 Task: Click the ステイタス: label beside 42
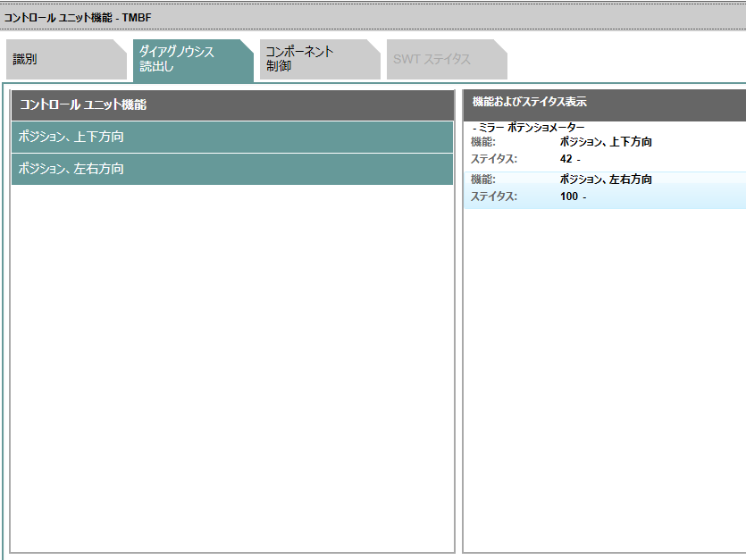point(494,159)
